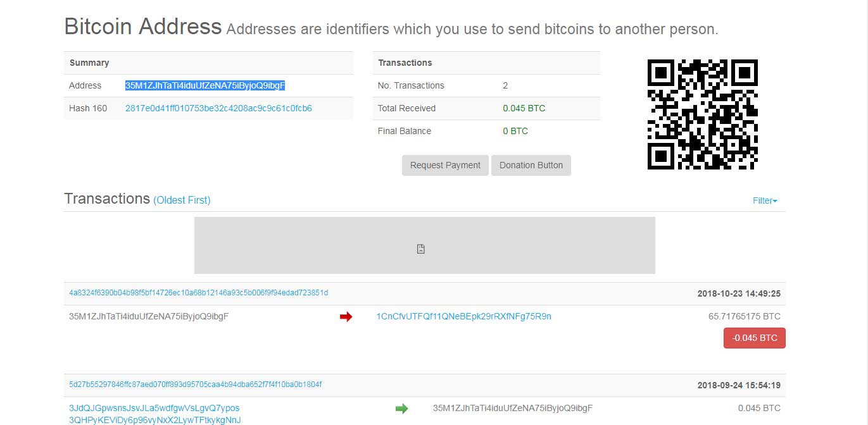Screen dimensions: 868x425
Task: Click the red outgoing transaction arrow
Action: click(346, 316)
